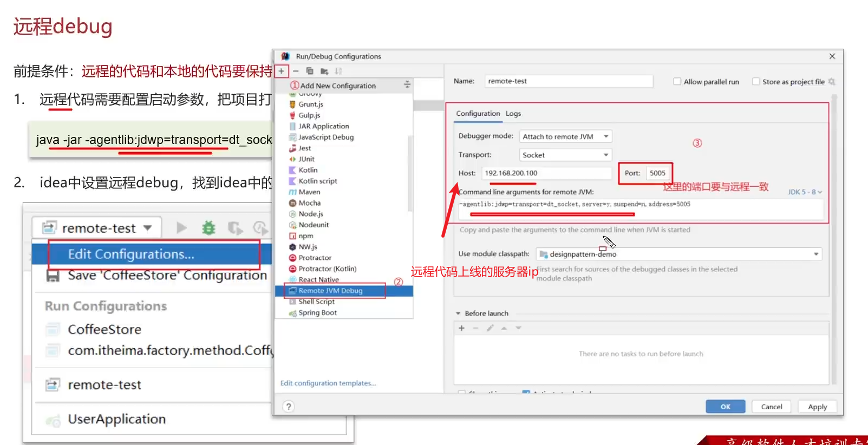Click the Remove Configuration minus icon
The height and width of the screenshot is (445, 868).
[x=296, y=71]
